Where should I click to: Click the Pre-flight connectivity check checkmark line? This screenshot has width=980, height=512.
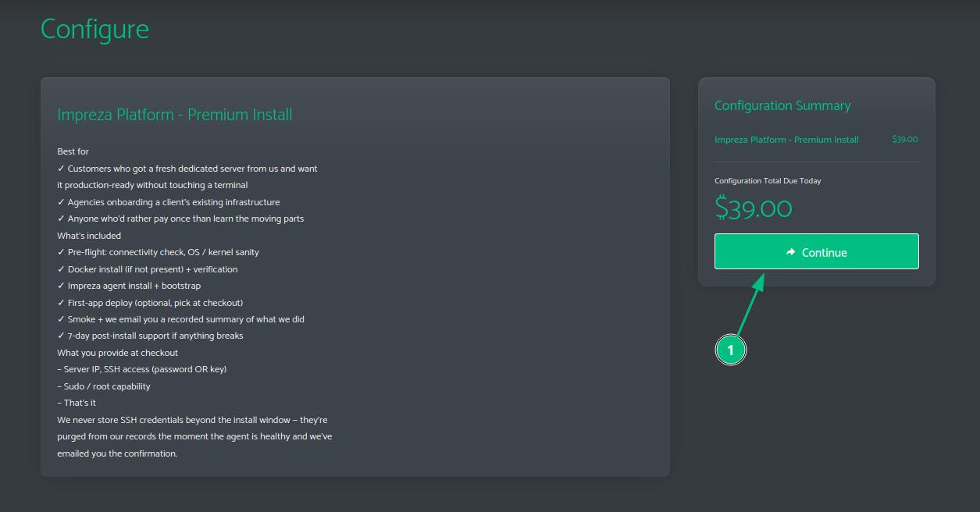coord(159,252)
